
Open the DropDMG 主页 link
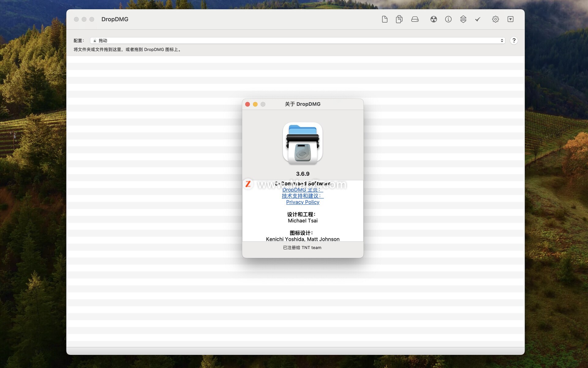[x=303, y=190]
